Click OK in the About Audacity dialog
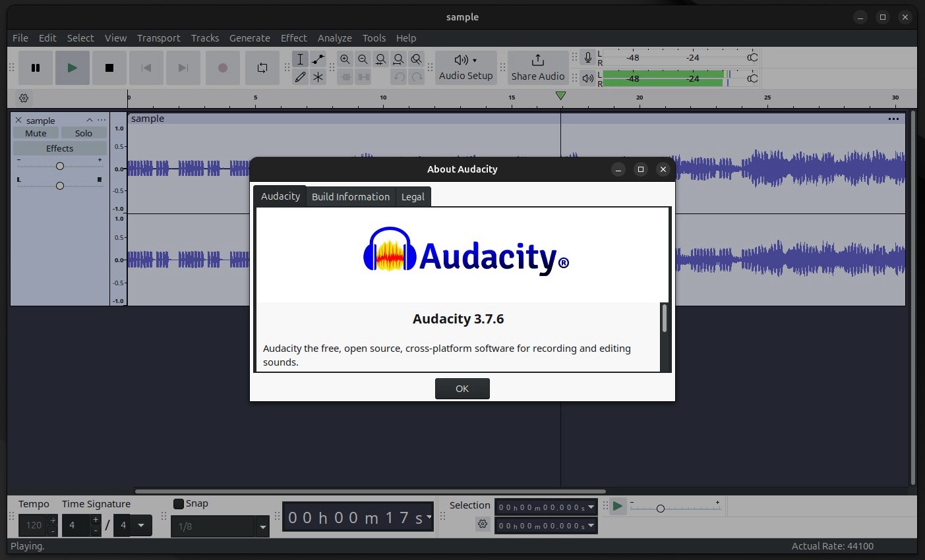Viewport: 925px width, 560px height. pyautogui.click(x=462, y=388)
